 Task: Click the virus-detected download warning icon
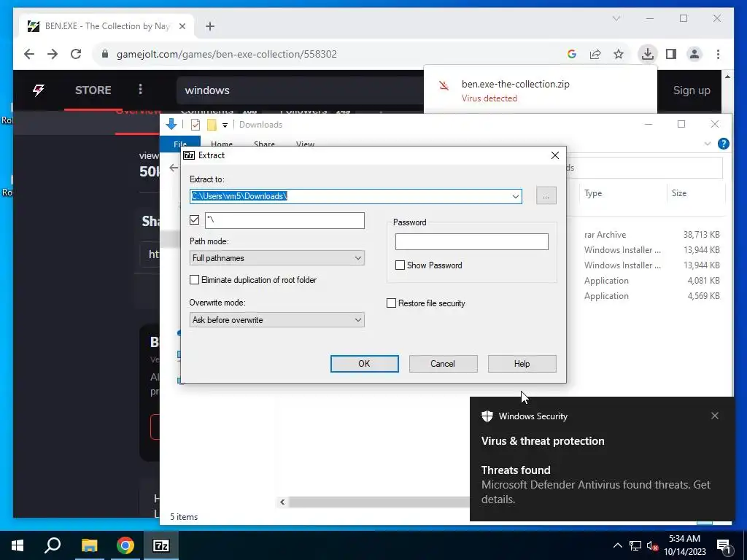(444, 86)
